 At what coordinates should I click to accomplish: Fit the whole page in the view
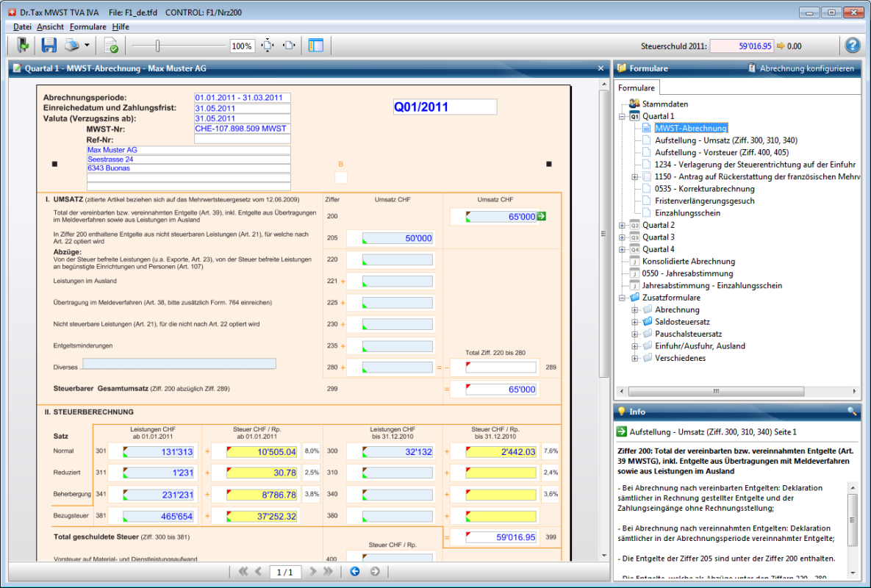pyautogui.click(x=268, y=46)
